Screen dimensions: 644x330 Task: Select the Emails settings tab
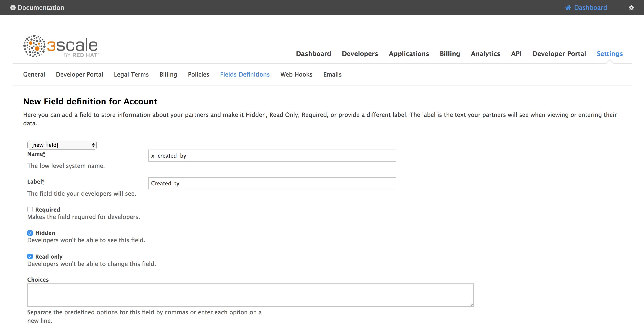pyautogui.click(x=332, y=75)
